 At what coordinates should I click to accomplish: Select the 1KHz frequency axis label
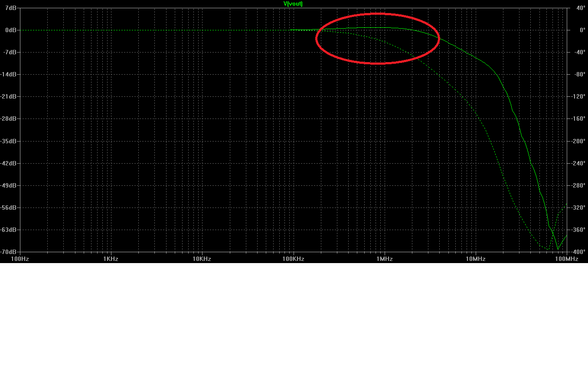pos(111,259)
